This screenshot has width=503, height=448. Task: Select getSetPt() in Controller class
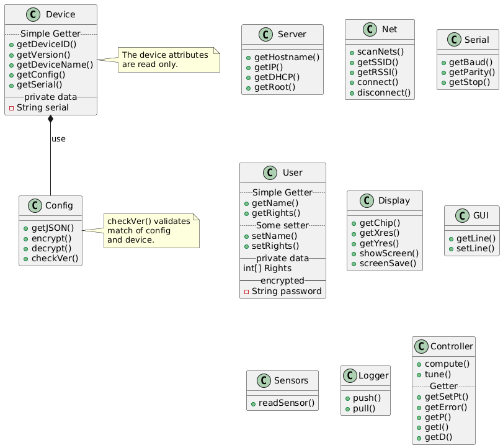coord(447,397)
